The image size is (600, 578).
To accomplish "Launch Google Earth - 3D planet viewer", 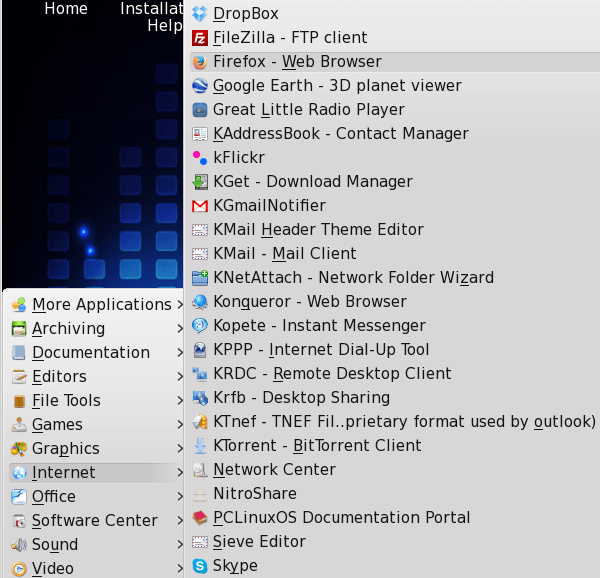I will [395, 86].
